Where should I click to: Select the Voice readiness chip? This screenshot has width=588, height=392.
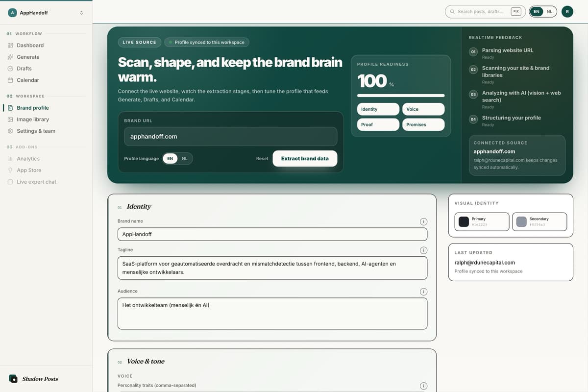(423, 109)
